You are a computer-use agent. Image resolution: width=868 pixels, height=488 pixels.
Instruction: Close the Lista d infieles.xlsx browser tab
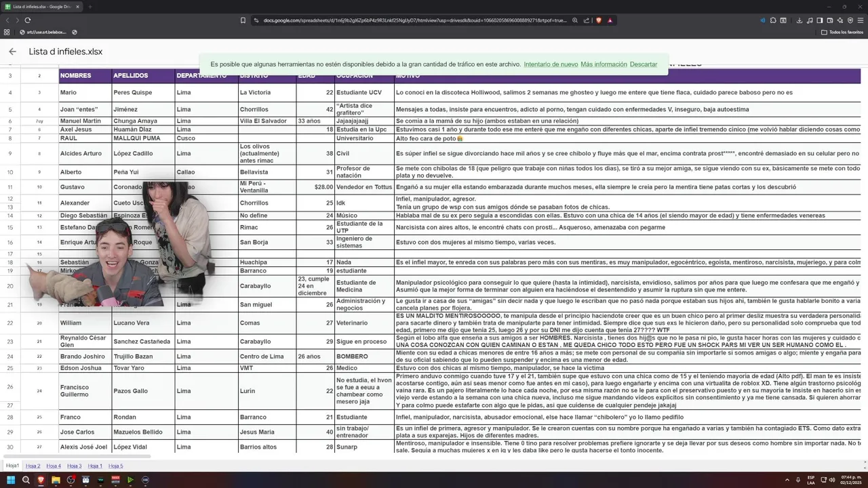[x=77, y=7]
